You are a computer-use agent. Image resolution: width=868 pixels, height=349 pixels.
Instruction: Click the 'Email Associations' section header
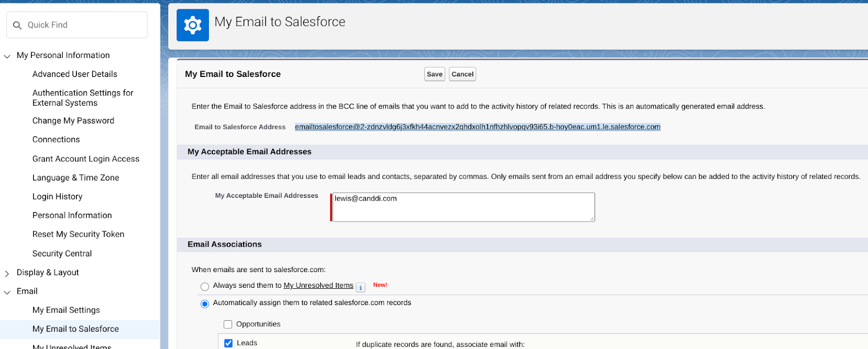pyautogui.click(x=225, y=244)
